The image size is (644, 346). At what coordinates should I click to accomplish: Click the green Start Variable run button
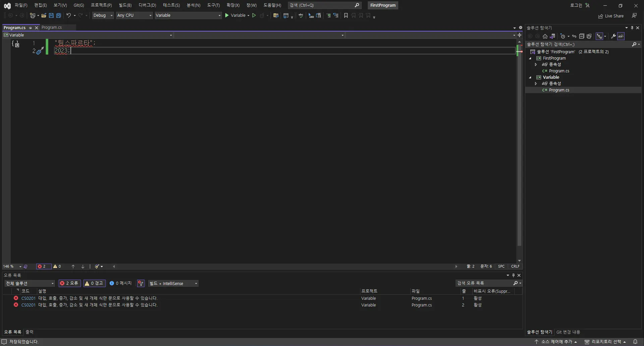point(227,15)
